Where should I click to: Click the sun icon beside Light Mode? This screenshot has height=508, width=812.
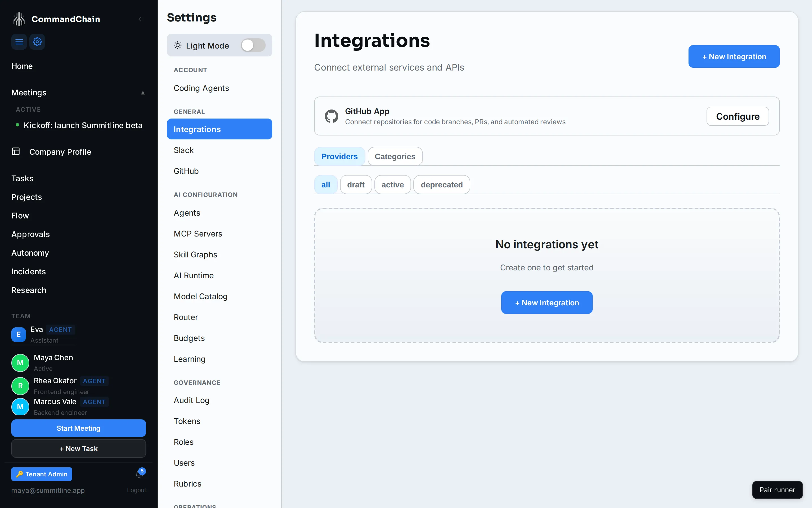pyautogui.click(x=178, y=45)
